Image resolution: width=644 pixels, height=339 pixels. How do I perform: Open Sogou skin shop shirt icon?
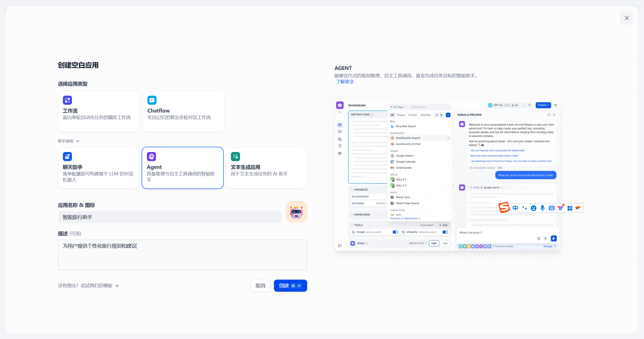(x=561, y=208)
